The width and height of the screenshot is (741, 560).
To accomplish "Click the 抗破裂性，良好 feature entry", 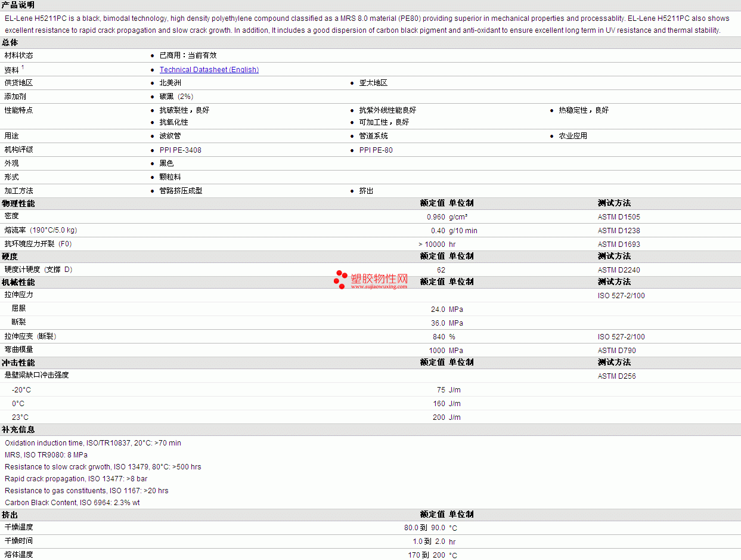I will pos(184,110).
